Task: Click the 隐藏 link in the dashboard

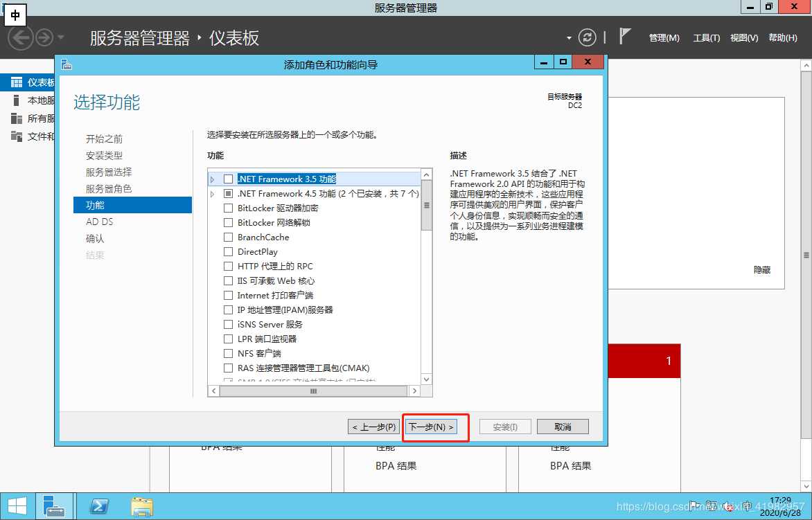Action: 761,269
